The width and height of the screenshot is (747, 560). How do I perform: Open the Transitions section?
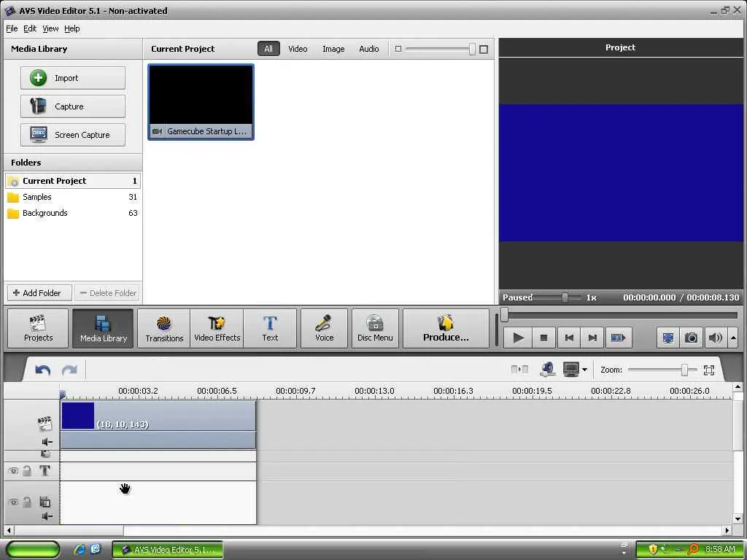click(x=164, y=329)
